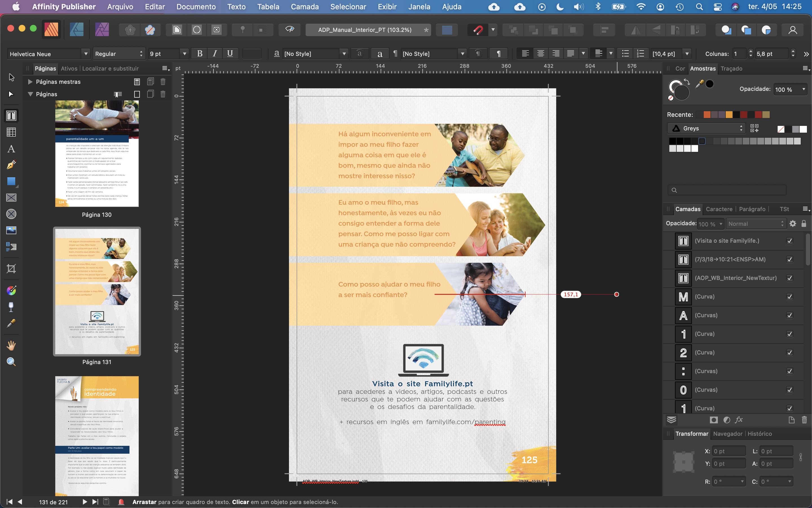Open the Preflight warning icon in status bar
Image resolution: width=812 pixels, height=508 pixels.
pyautogui.click(x=121, y=502)
